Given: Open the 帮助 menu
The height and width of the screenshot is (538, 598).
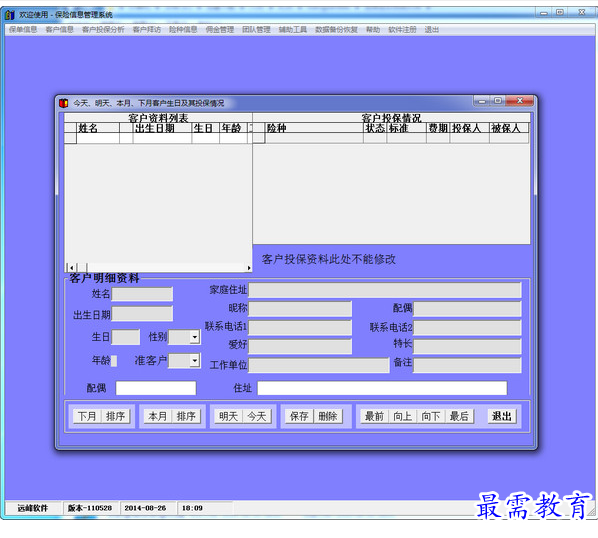Looking at the screenshot, I should point(373,29).
